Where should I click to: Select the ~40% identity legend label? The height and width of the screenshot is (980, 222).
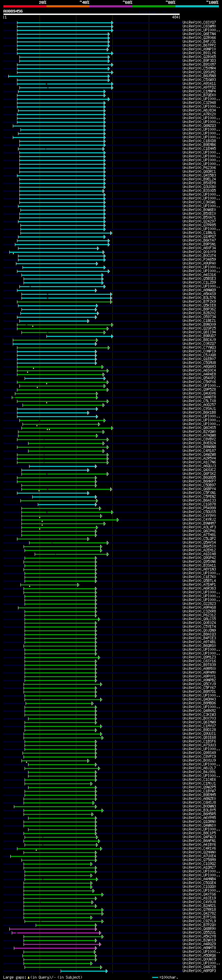tap(84, 2)
